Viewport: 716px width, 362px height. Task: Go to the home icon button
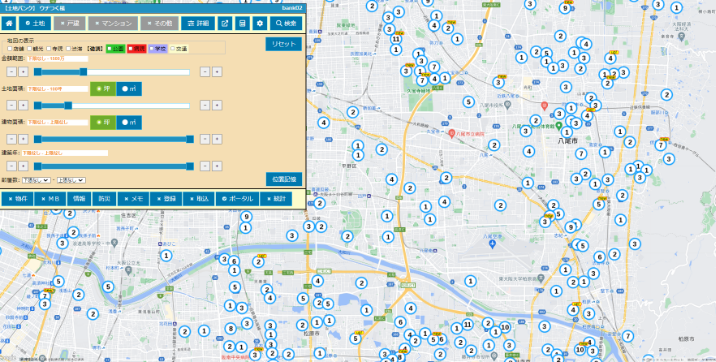(9, 23)
